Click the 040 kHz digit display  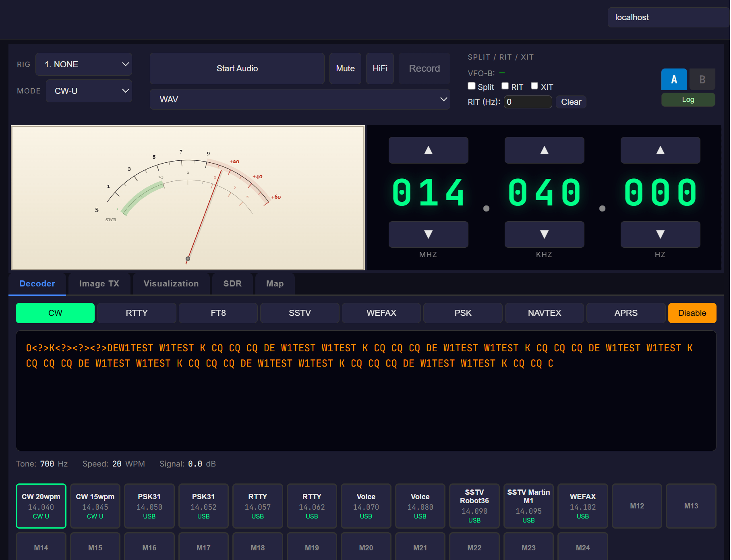[544, 193]
